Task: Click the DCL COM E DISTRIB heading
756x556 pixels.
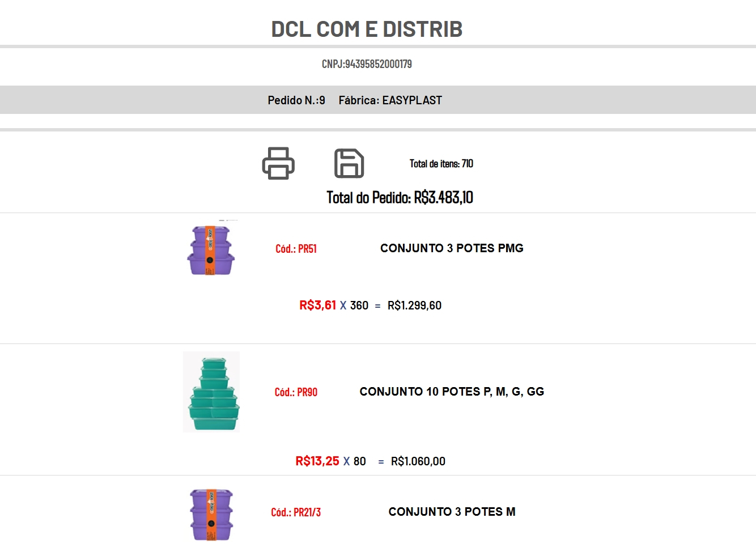Action: 367,29
